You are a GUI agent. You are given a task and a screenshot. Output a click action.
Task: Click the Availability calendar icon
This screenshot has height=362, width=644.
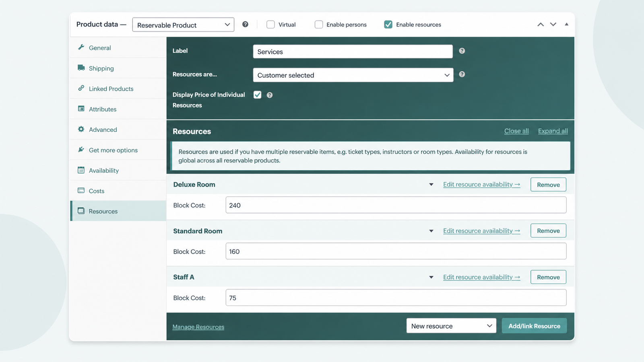(81, 170)
